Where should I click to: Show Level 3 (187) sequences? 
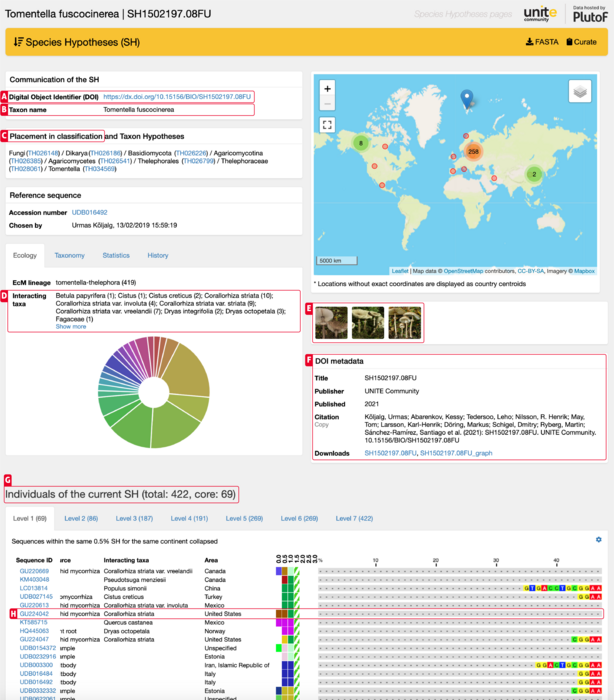(x=132, y=519)
